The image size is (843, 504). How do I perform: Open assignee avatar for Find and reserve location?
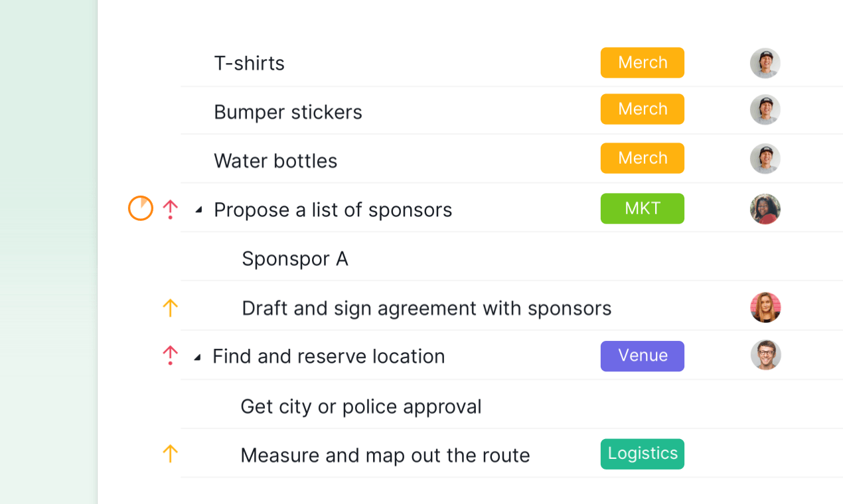click(765, 355)
